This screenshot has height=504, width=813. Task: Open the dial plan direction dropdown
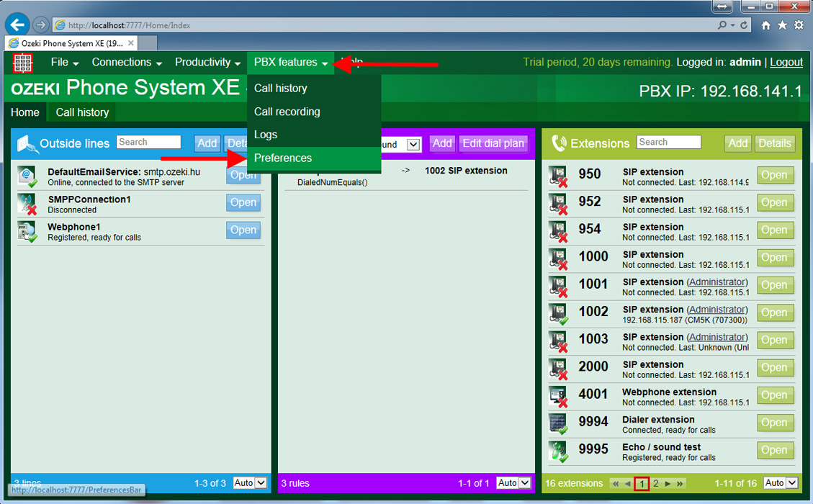click(x=413, y=144)
